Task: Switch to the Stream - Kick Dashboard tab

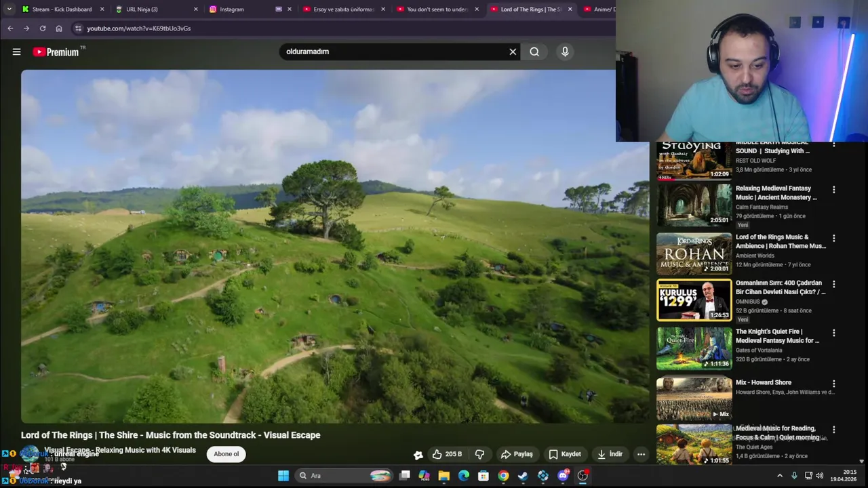Action: click(62, 9)
